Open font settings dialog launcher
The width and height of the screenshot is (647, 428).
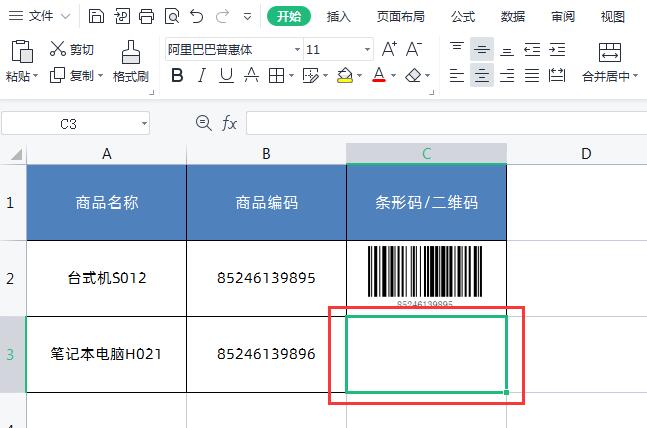coord(432,92)
